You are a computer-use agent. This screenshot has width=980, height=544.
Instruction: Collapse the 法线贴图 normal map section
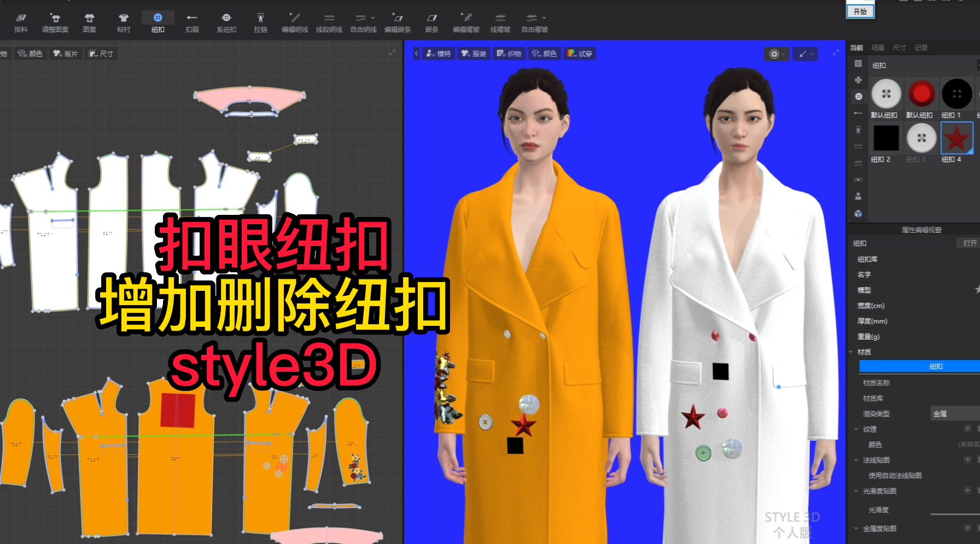856,460
